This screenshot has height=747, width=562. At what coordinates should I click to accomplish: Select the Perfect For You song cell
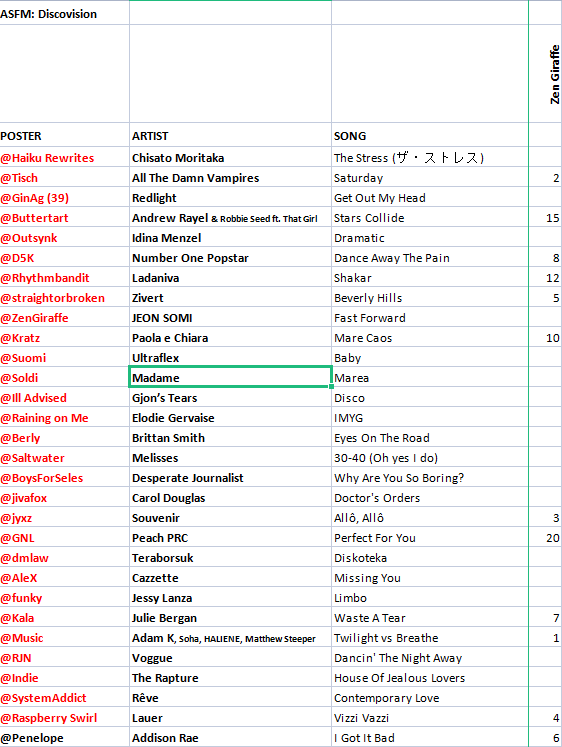(430, 537)
